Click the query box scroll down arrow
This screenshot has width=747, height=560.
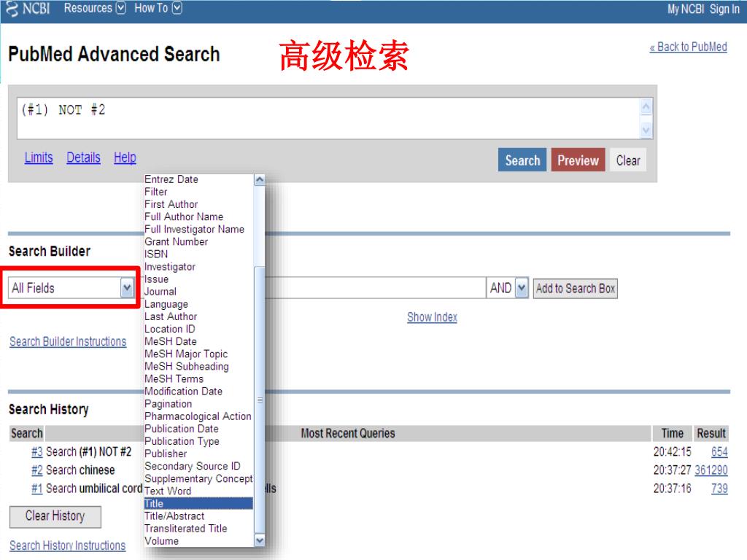[646, 130]
